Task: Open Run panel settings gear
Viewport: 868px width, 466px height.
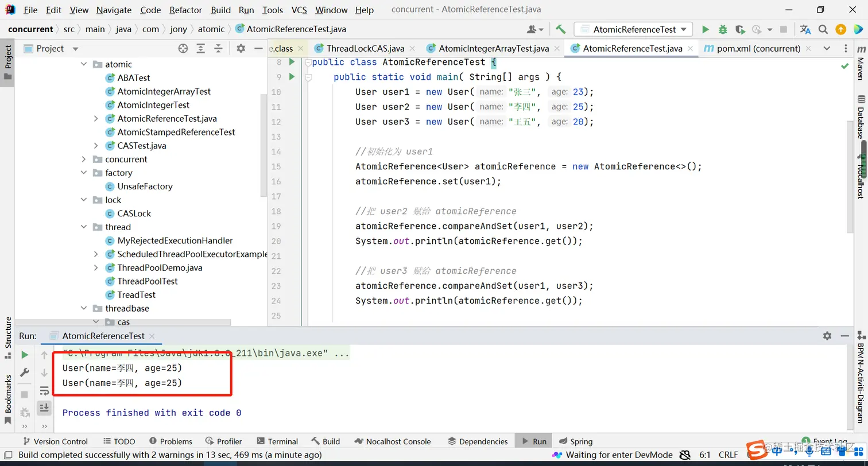Action: 827,336
